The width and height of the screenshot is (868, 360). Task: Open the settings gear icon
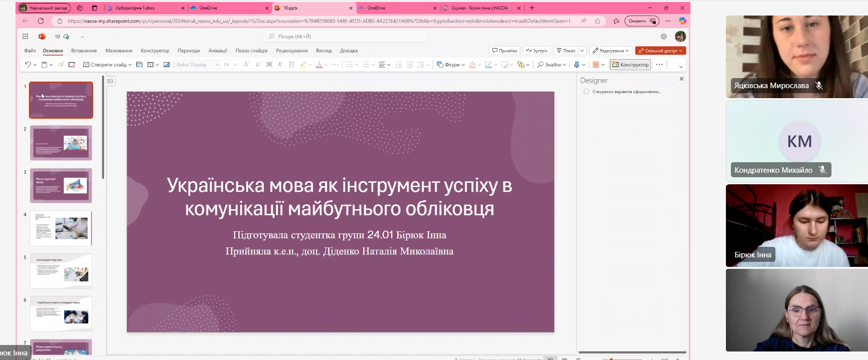tap(663, 37)
